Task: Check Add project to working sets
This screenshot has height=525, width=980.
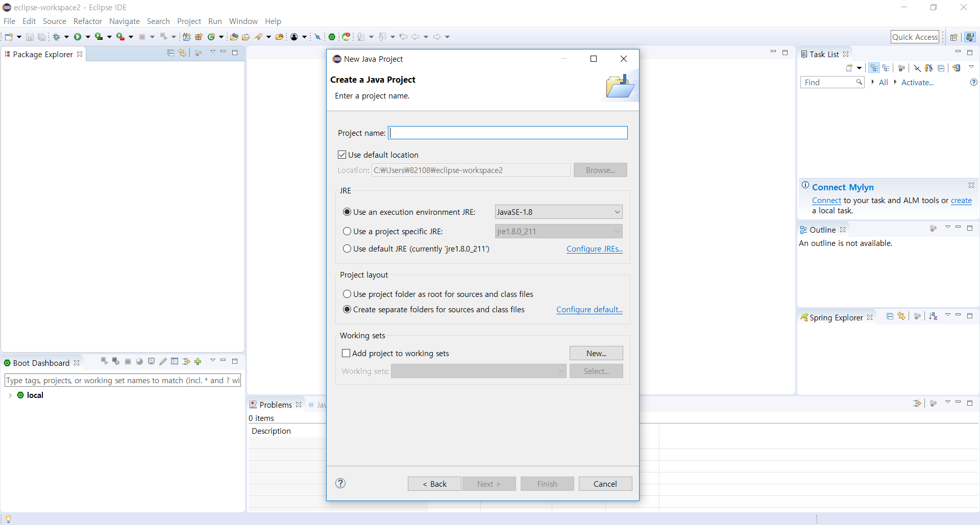Action: (346, 353)
